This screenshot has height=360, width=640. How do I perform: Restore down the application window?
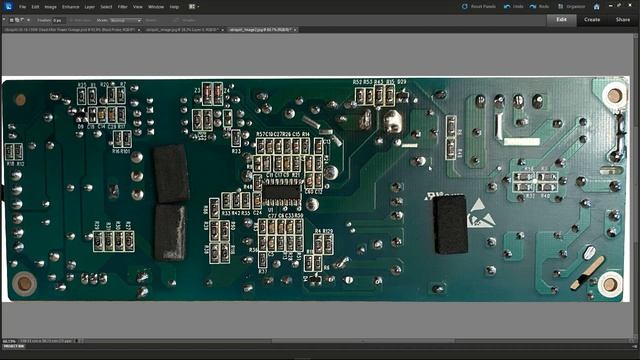point(620,6)
